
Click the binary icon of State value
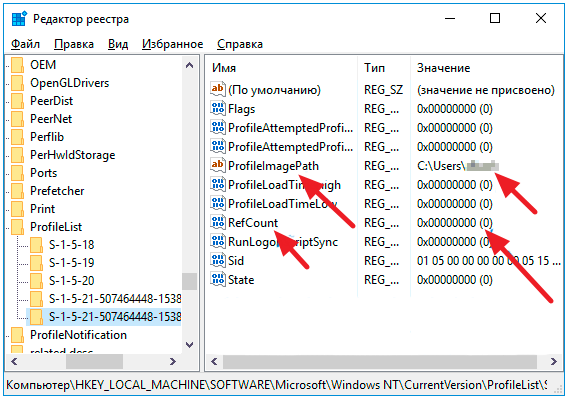pyautogui.click(x=218, y=279)
